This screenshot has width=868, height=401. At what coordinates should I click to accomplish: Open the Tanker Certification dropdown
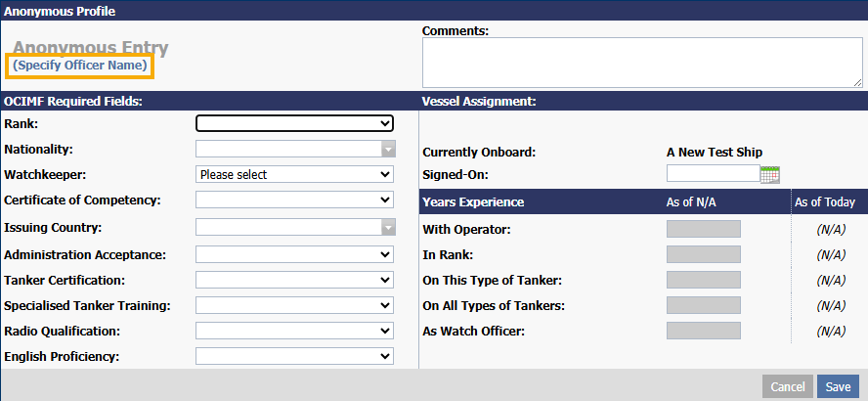(294, 280)
